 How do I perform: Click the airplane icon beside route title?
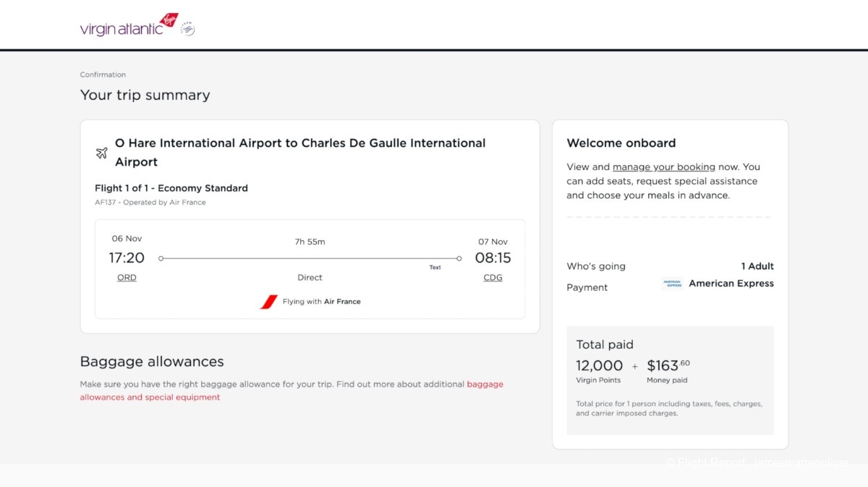pos(101,153)
